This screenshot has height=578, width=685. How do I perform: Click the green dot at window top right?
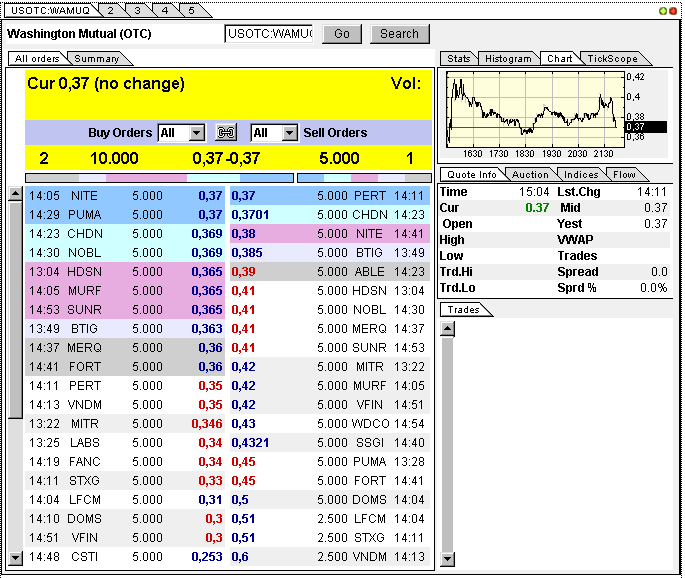(x=663, y=11)
